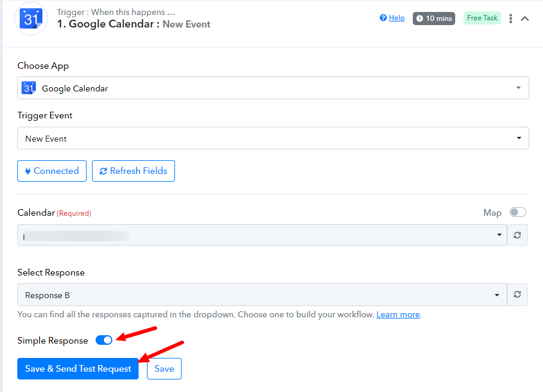Click the 'Choose App' label

(43, 66)
